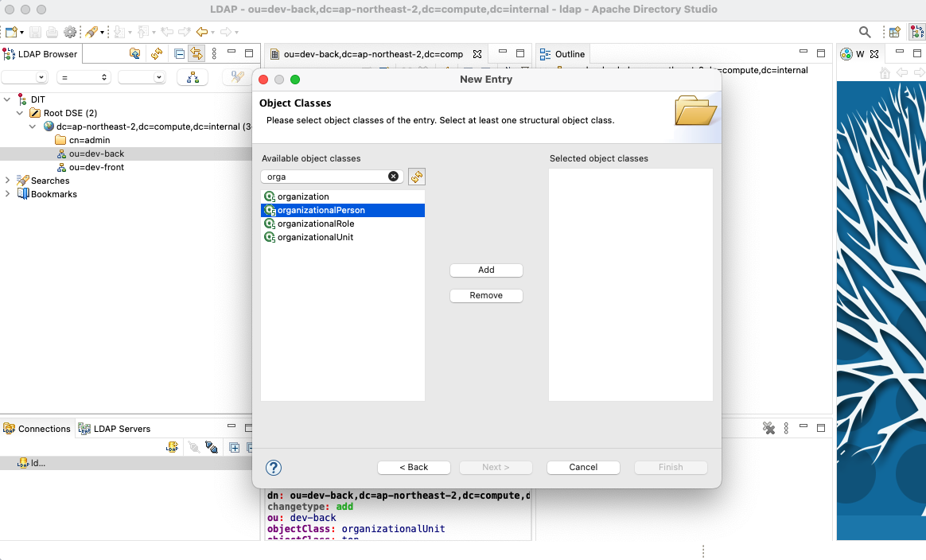The height and width of the screenshot is (560, 926).
Task: Click the Selected object classes list
Action: [x=631, y=285]
